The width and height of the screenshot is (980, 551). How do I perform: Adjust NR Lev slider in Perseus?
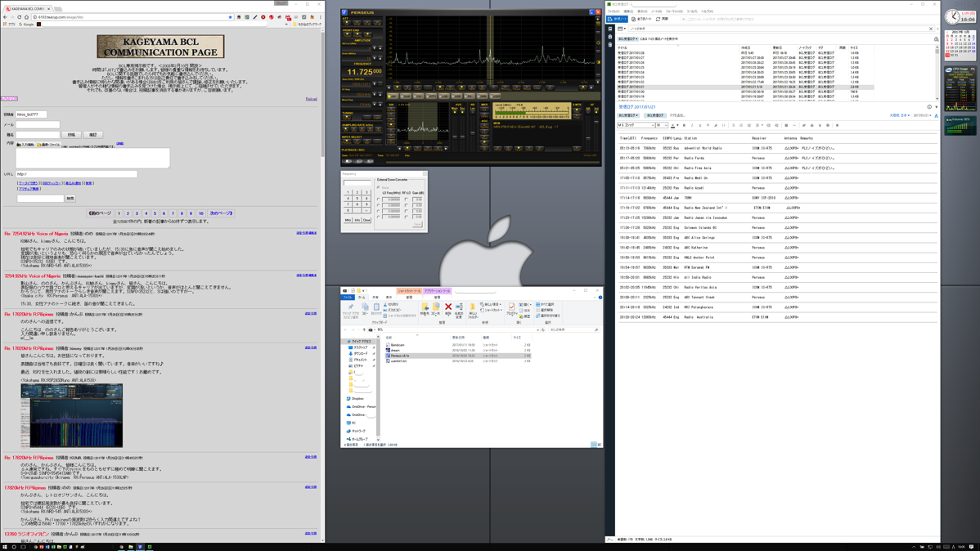(473, 133)
